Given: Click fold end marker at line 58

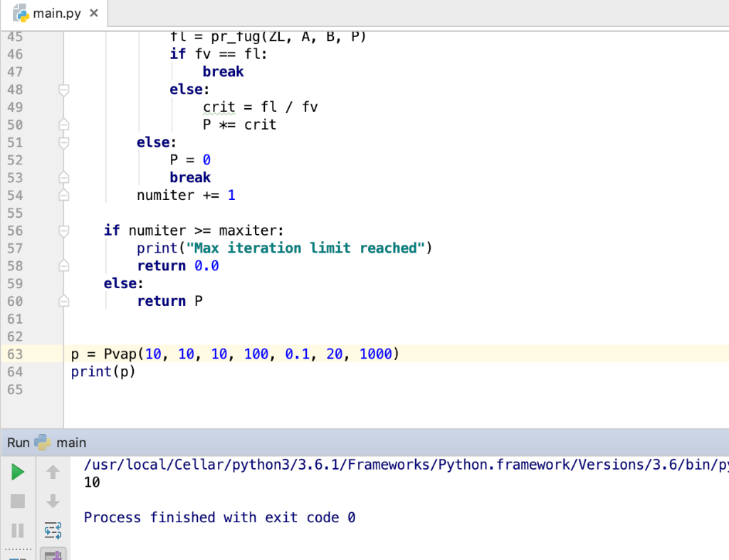Looking at the screenshot, I should tap(64, 266).
